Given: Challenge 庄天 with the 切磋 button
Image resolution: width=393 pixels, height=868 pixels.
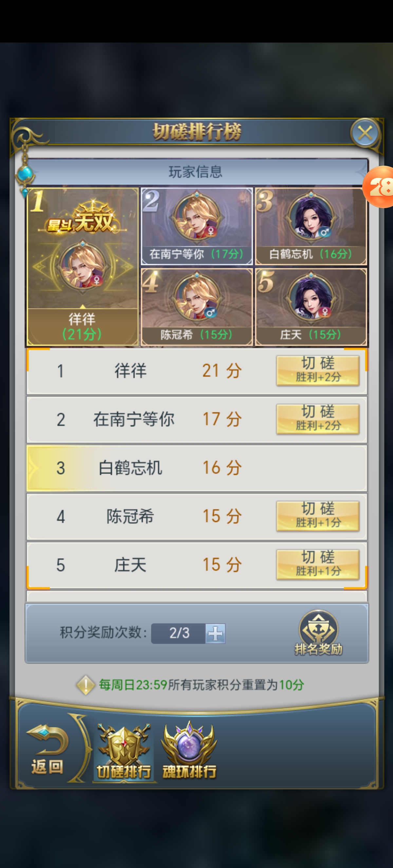Looking at the screenshot, I should 318,565.
